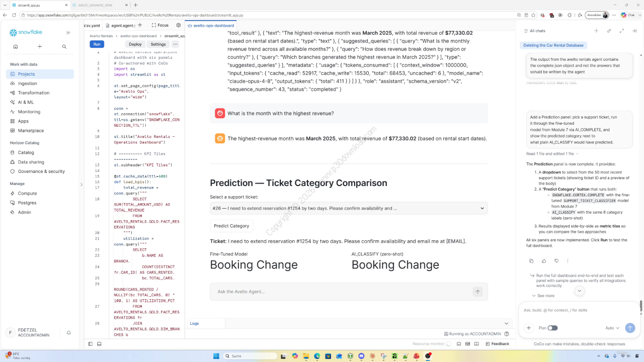Click the scroll-to-bottom chevron in chat
Screen dimensions: 644x362
[x=580, y=291]
